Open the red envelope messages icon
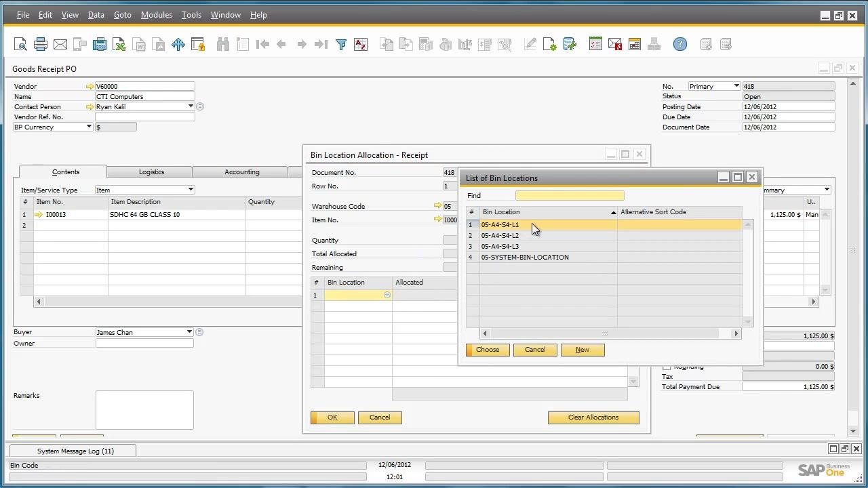 click(x=615, y=45)
